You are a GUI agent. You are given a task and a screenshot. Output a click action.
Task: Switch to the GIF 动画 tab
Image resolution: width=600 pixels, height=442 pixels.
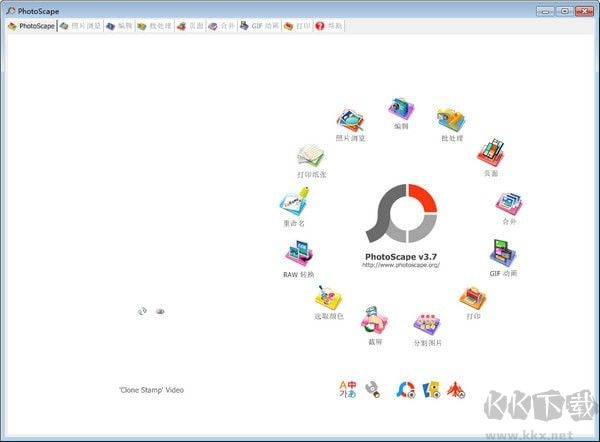pos(259,26)
